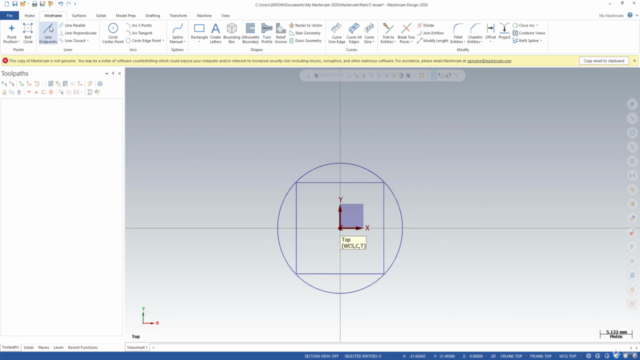
Task: Open the File menu
Action: click(x=9, y=16)
